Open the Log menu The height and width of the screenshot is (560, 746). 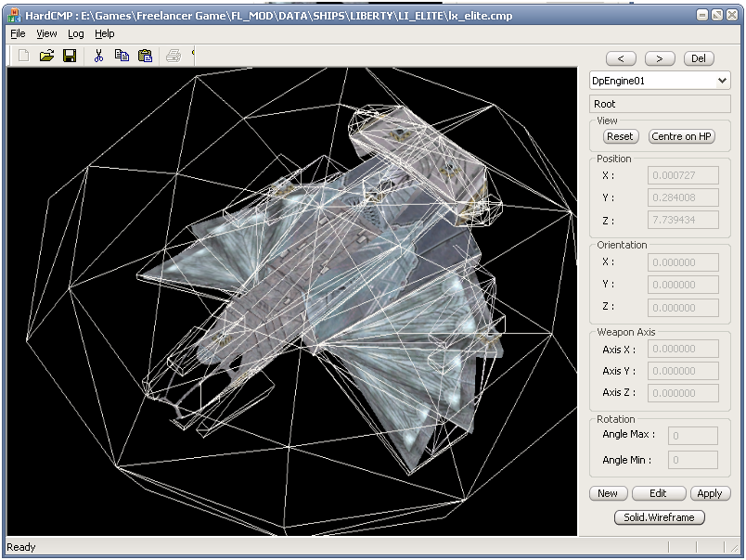pos(76,33)
